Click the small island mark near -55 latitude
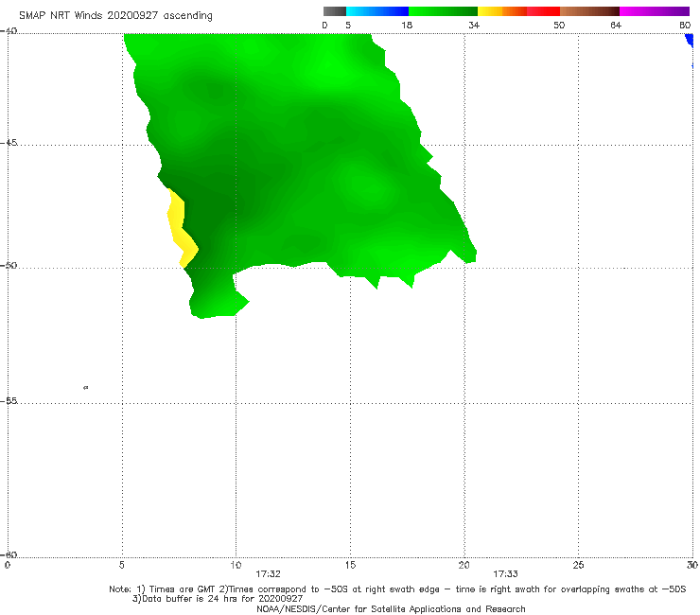Viewport: 700px width, 615px height. coord(86,387)
